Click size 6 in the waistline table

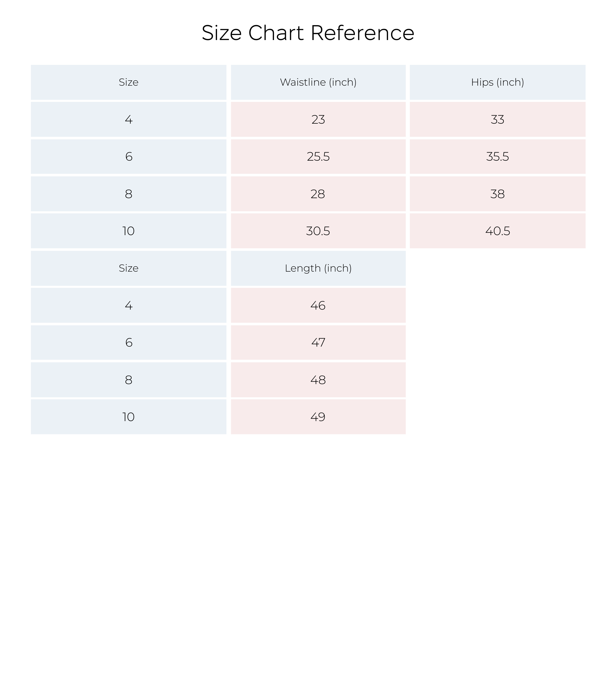128,157
